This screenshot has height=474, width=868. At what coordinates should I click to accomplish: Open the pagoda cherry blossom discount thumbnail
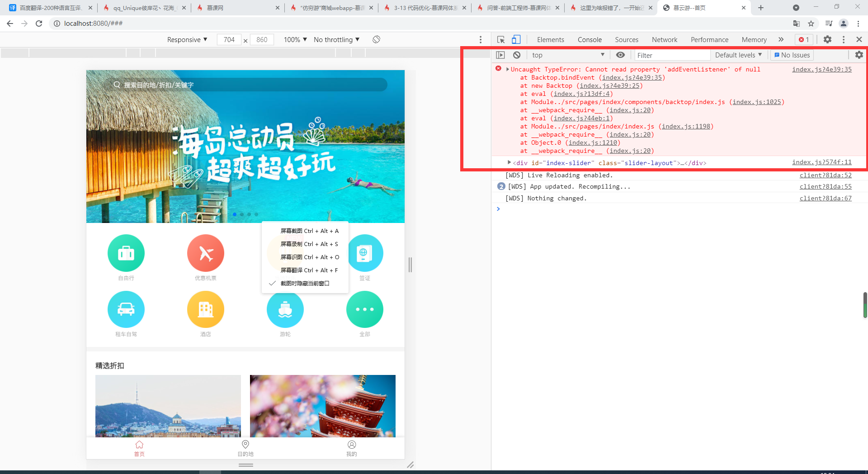point(323,406)
